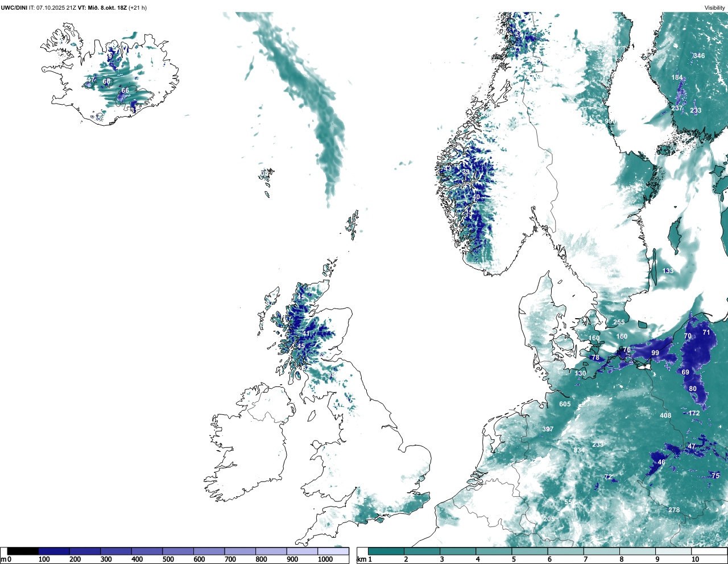Click the '133' visibility value on map

pyautogui.click(x=668, y=271)
